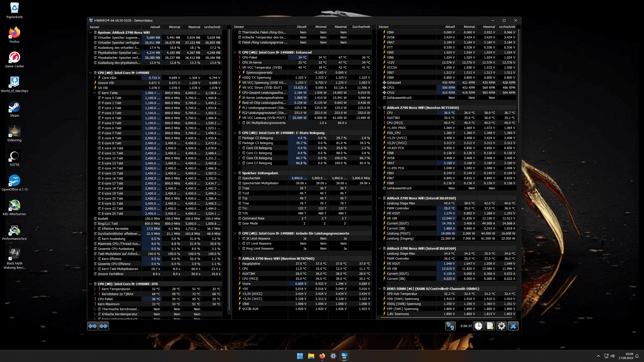Viewport: 644px width, 362px height.
Task: Click the expand columns arrows button
Action: tap(93, 326)
